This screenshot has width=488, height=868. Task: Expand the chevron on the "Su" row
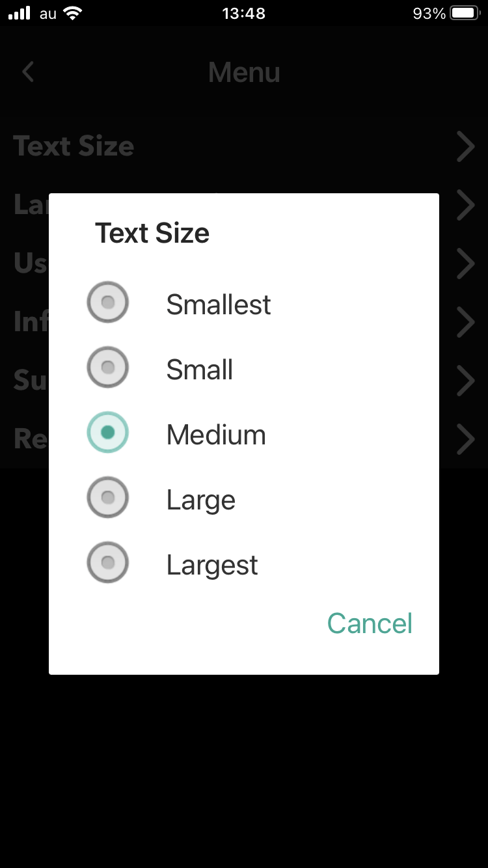(465, 381)
